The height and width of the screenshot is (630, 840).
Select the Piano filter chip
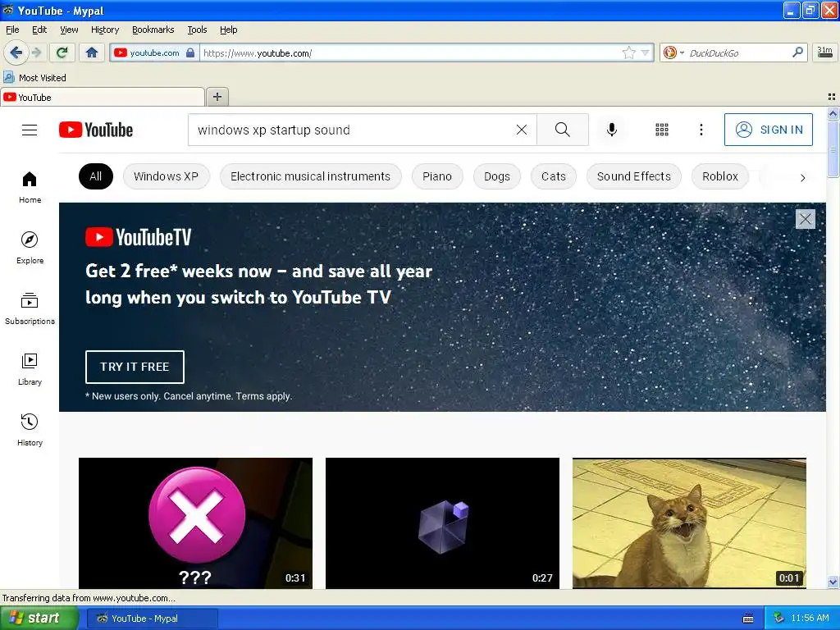(x=437, y=176)
